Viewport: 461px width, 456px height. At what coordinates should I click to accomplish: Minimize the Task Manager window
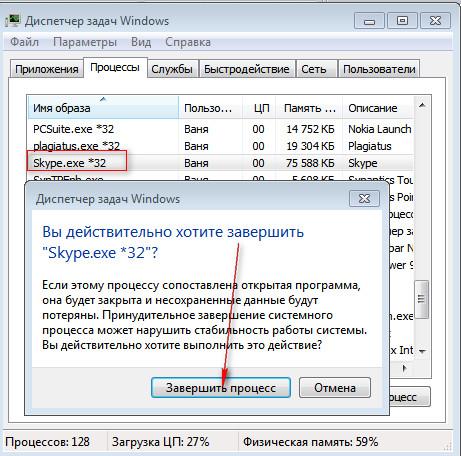pos(369,21)
